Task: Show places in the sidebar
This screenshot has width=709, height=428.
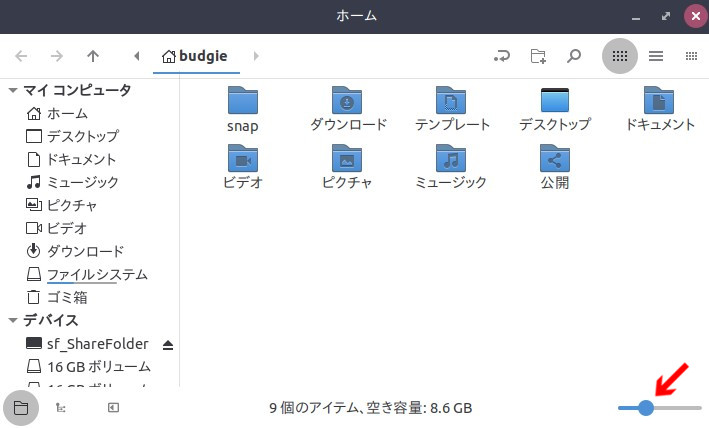Action: tap(21, 408)
